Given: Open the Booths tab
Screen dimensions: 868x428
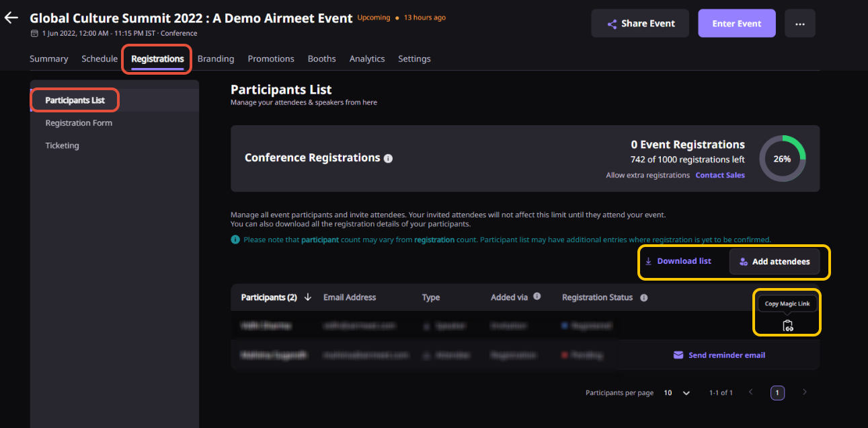Looking at the screenshot, I should [322, 59].
